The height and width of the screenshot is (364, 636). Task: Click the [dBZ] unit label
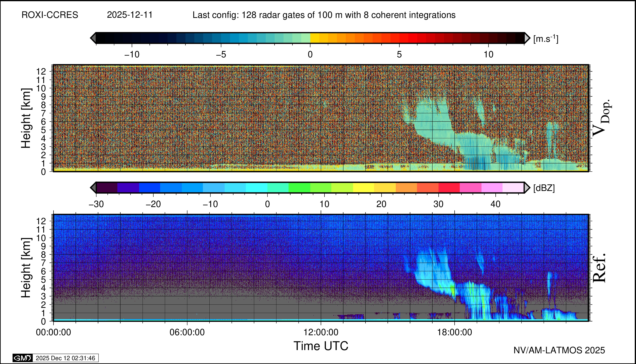[x=544, y=188]
